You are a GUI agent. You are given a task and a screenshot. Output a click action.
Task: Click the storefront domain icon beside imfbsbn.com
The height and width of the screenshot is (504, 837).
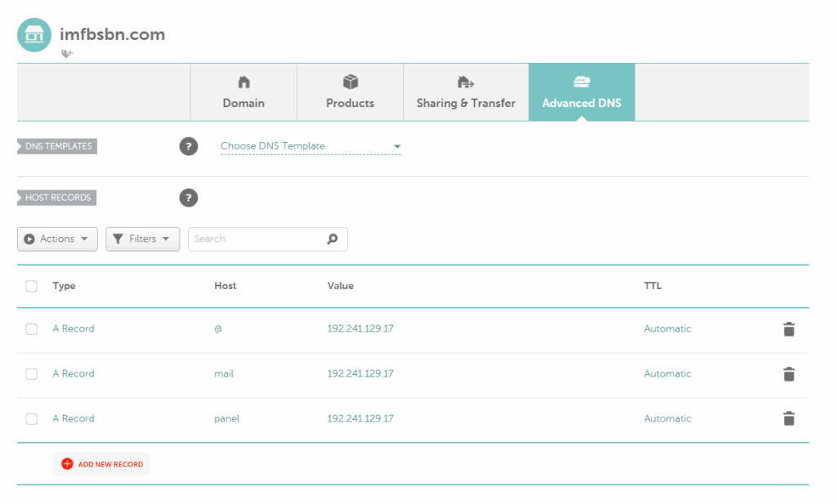tap(34, 34)
